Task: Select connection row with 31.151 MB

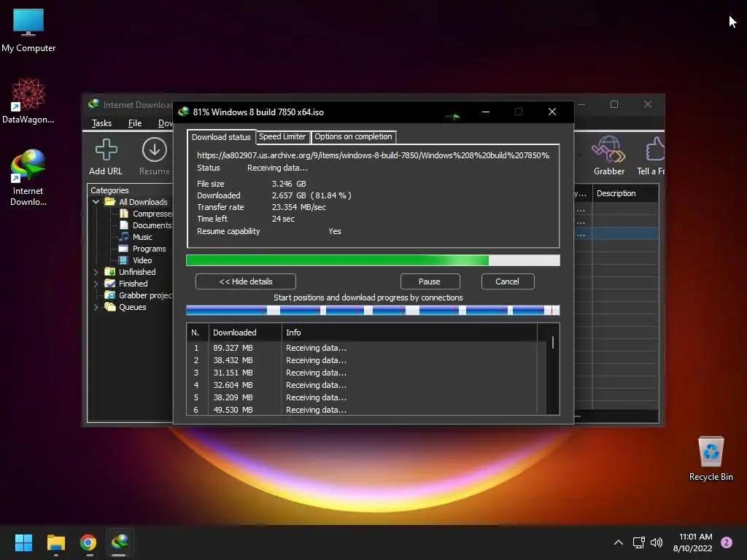Action: 366,373
